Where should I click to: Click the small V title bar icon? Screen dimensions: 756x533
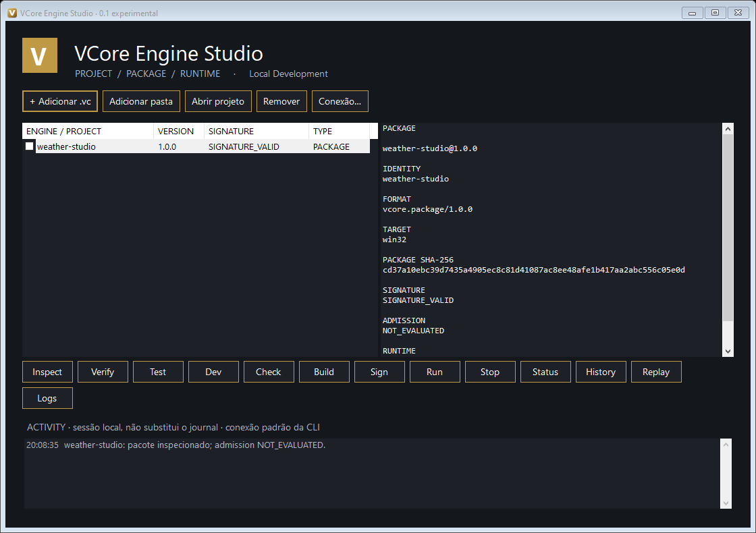(x=12, y=13)
